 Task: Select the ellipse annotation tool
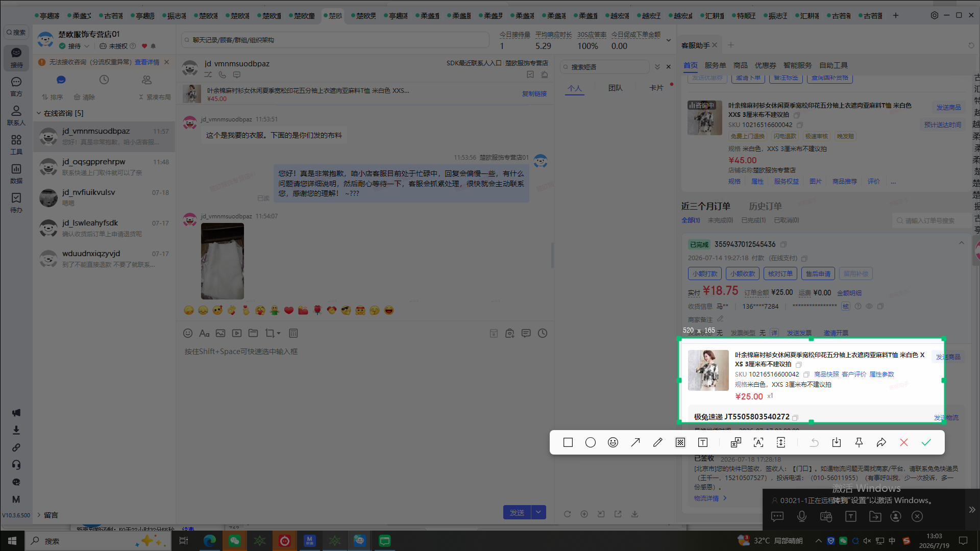point(591,442)
